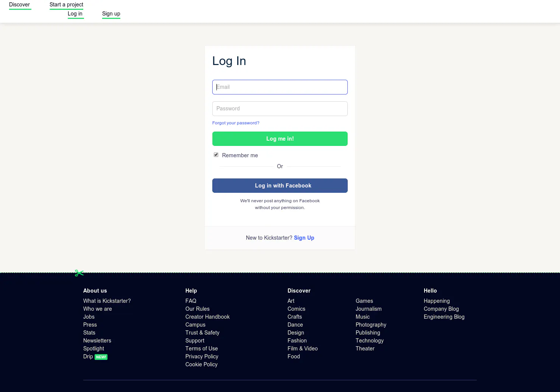Image resolution: width=560 pixels, height=392 pixels.
Task: Open the FAQ under Help
Action: click(x=191, y=301)
